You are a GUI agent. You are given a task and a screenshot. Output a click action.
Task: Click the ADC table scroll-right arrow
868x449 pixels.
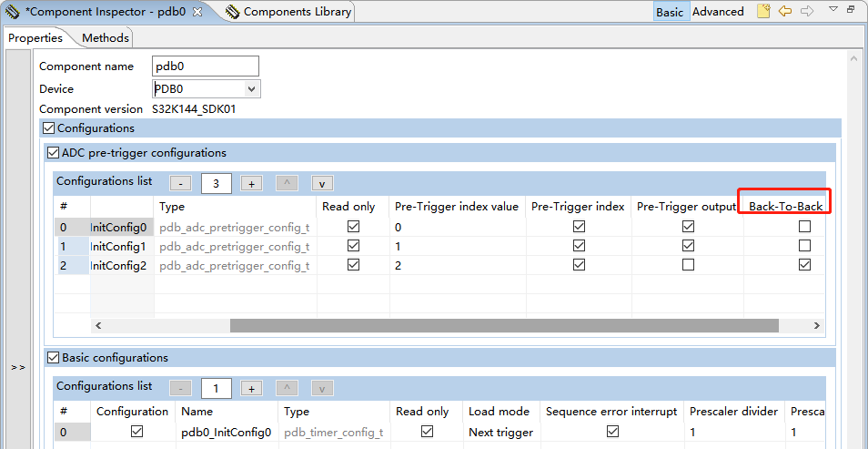point(816,325)
